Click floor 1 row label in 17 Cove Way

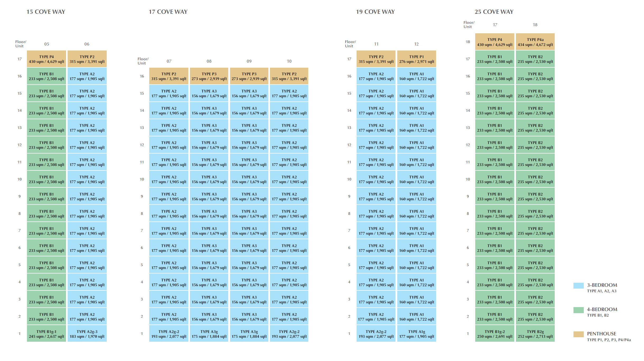tap(142, 334)
